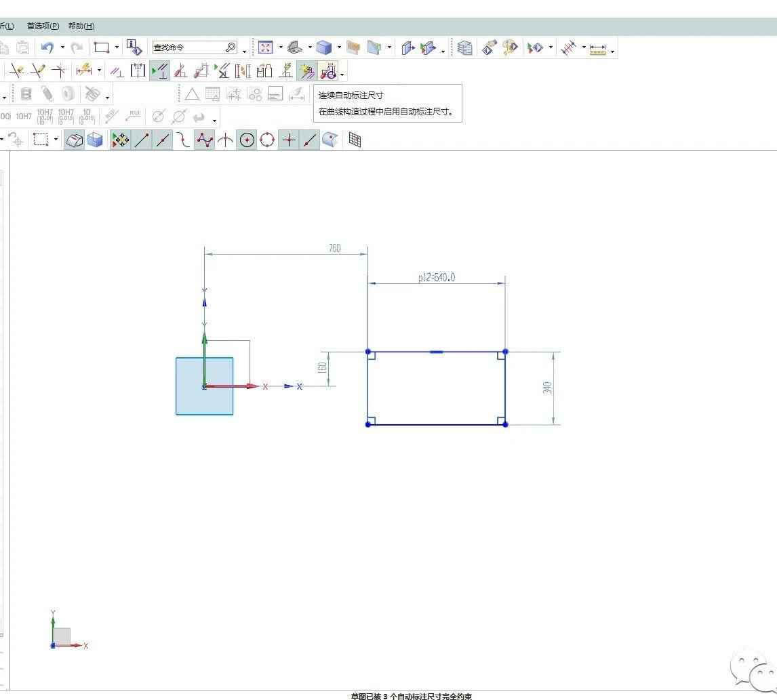Open dropdown next to Rectangle tool
The height and width of the screenshot is (700, 777).
117,47
